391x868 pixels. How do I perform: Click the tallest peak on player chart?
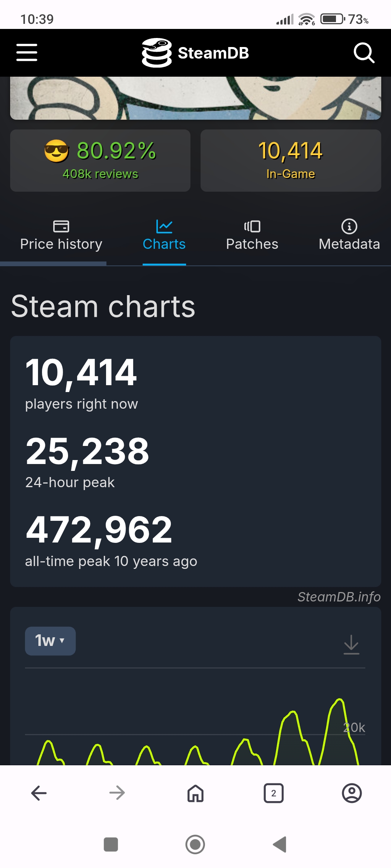point(340,701)
